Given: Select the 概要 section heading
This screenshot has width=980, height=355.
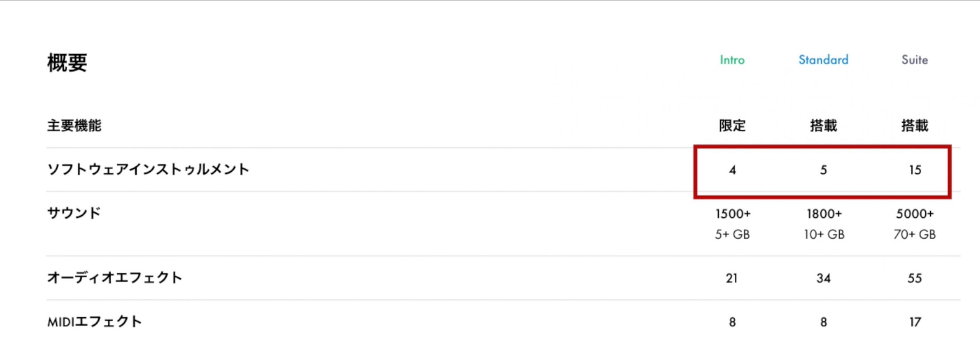Looking at the screenshot, I should point(67,63).
